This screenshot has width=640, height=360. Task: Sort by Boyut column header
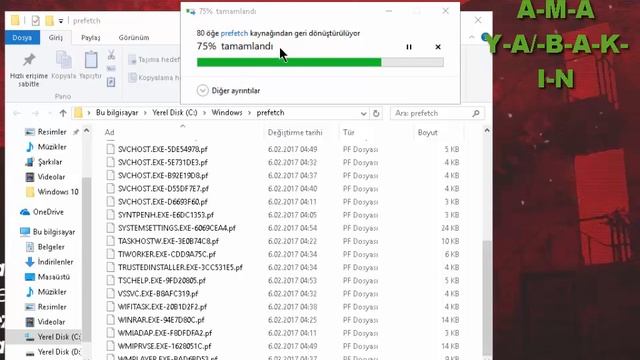427,133
